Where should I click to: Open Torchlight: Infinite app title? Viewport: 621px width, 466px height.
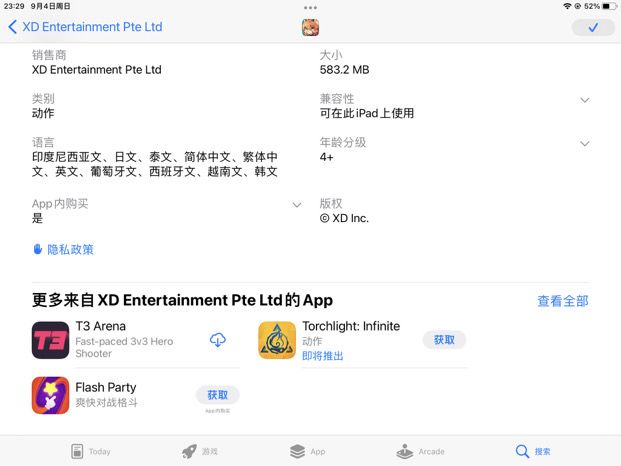pos(351,326)
